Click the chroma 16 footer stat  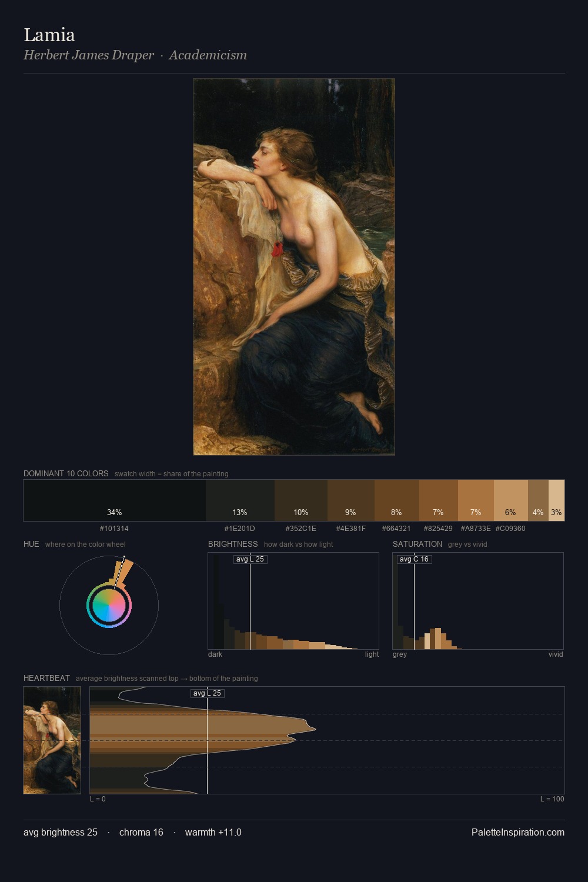tap(141, 833)
